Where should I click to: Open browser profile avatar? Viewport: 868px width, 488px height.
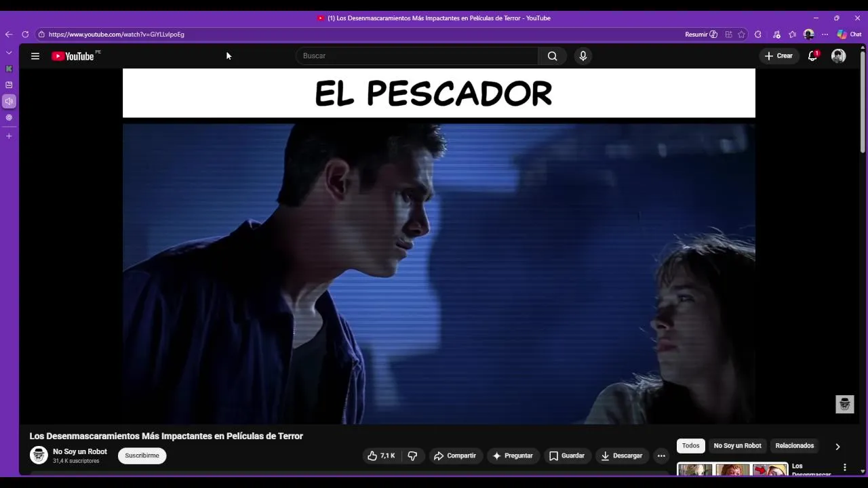[808, 35]
